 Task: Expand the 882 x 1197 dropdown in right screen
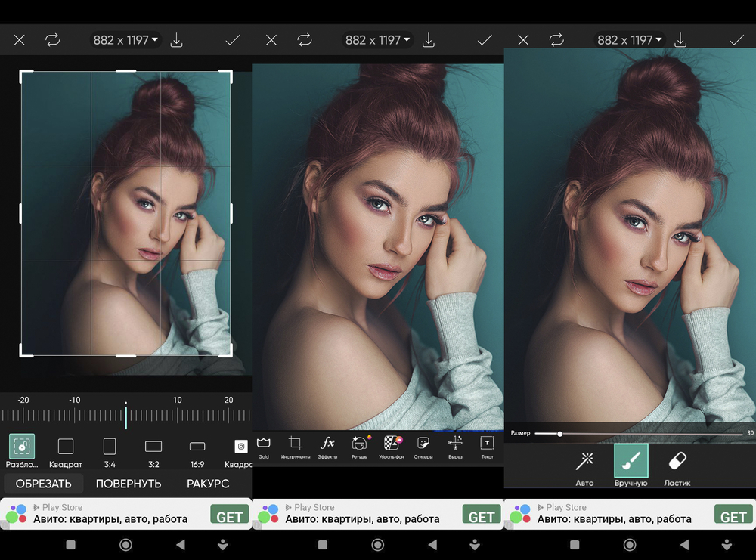tap(629, 40)
